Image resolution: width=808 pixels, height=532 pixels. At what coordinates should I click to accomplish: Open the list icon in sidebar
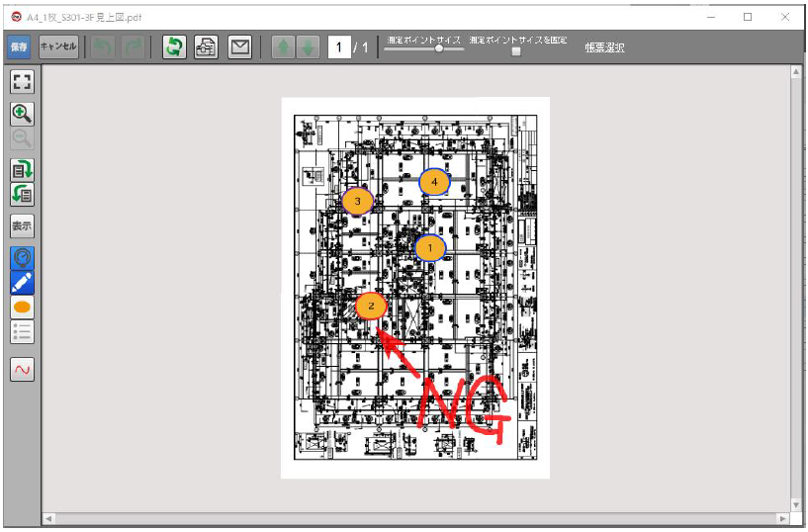[22, 332]
